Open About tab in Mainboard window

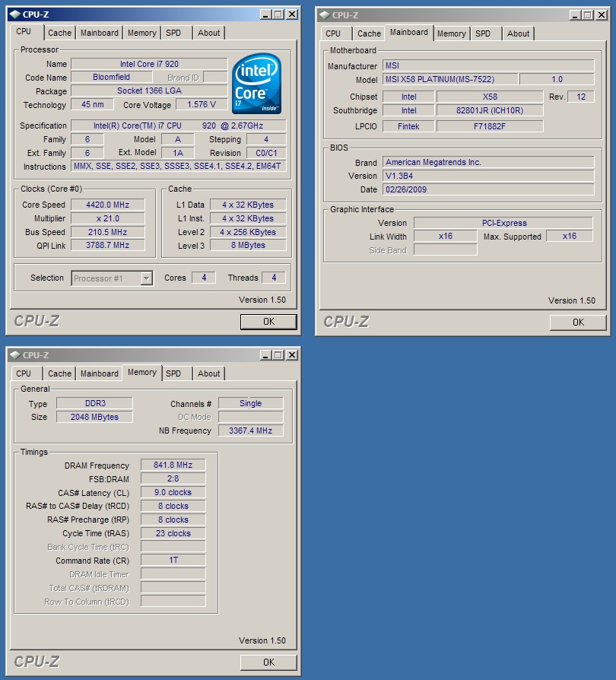coord(518,33)
